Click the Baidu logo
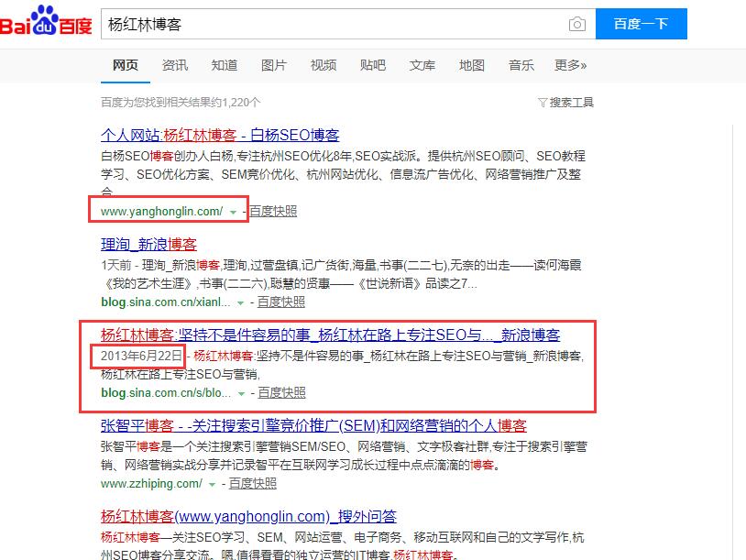This screenshot has width=746, height=560. click(46, 22)
